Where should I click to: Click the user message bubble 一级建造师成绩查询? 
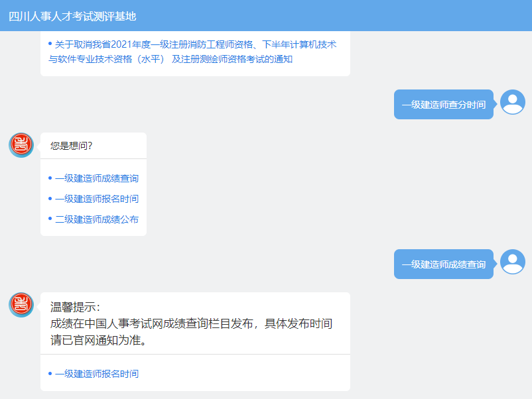point(443,264)
